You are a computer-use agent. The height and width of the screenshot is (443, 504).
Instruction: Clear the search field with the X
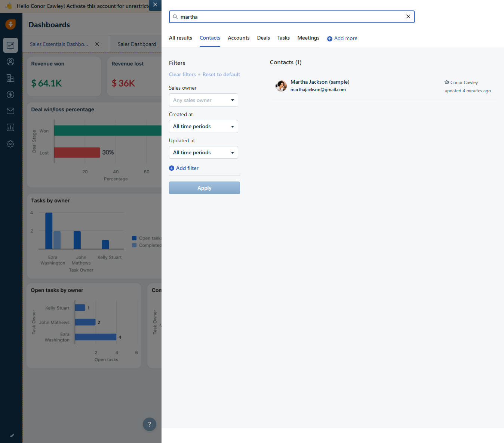(408, 16)
